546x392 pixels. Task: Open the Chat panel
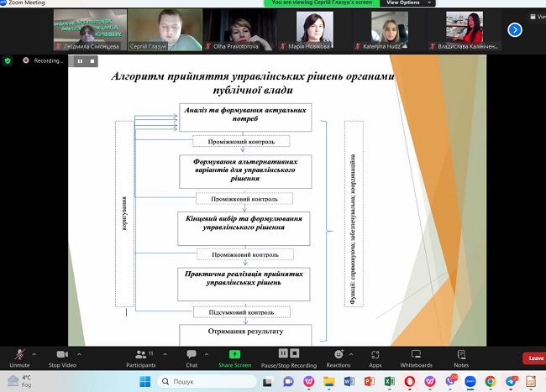click(192, 358)
